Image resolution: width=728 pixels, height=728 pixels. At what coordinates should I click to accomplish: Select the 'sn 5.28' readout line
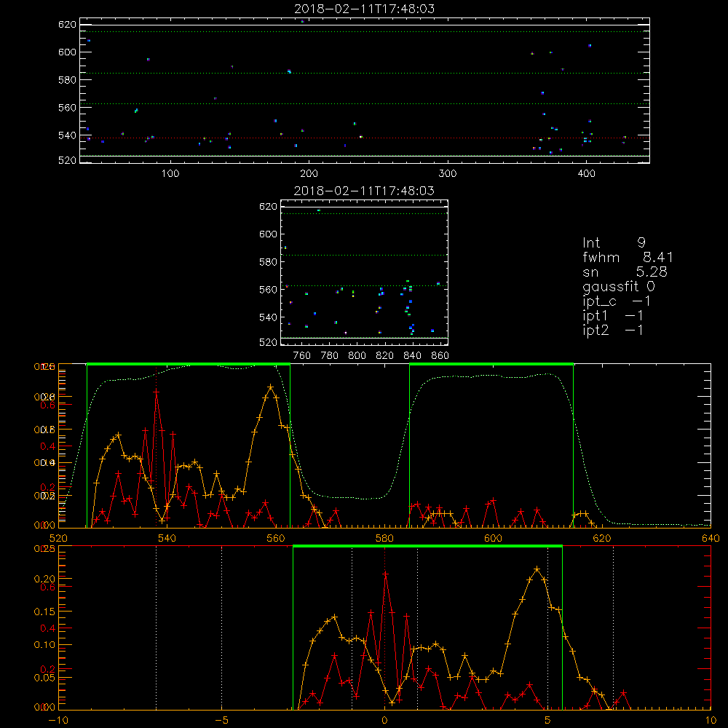pyautogui.click(x=625, y=272)
